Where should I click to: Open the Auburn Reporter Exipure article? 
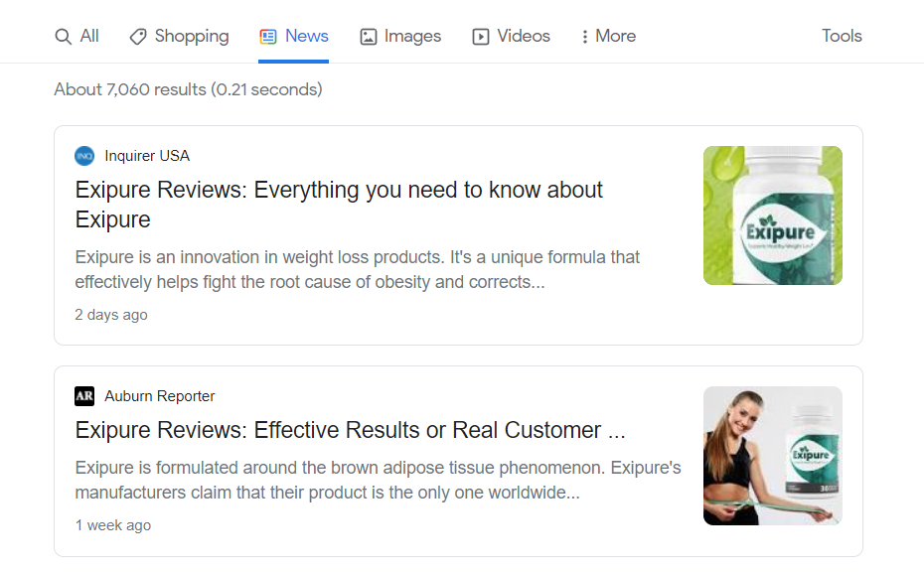[x=350, y=430]
